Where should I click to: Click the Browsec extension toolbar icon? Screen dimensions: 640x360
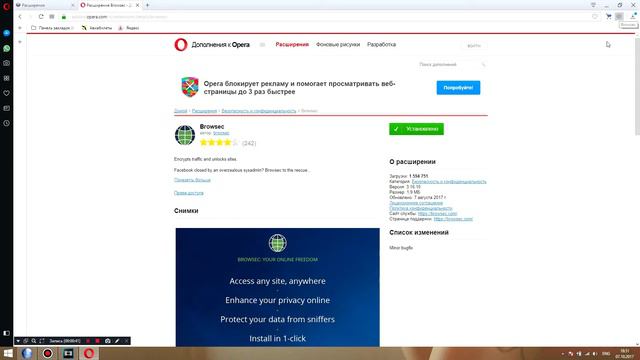(620, 16)
